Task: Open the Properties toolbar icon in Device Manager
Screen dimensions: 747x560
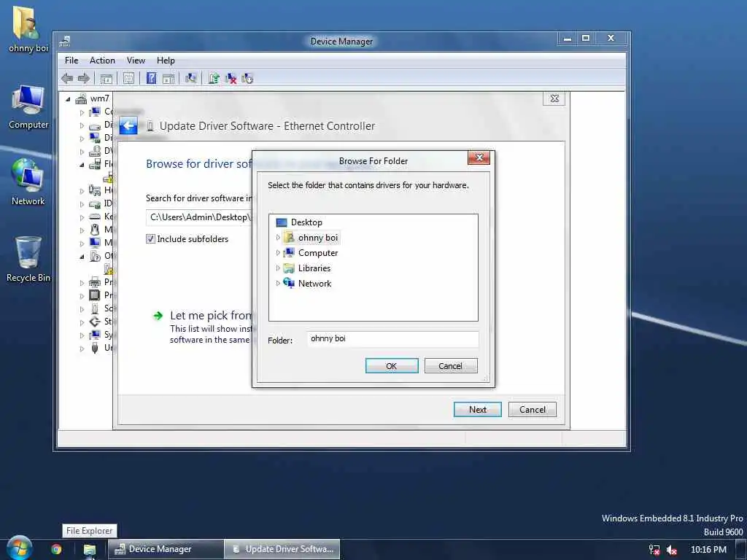Action: (128, 79)
